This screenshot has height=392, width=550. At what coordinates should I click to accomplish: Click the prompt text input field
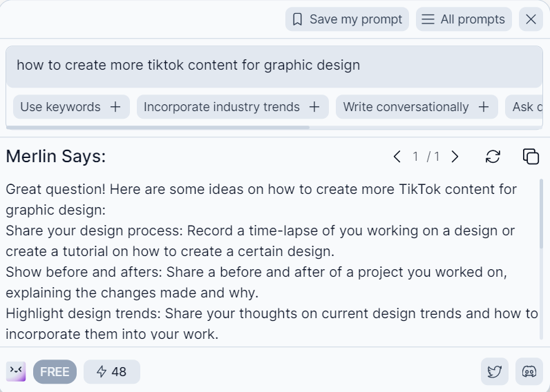click(x=274, y=66)
